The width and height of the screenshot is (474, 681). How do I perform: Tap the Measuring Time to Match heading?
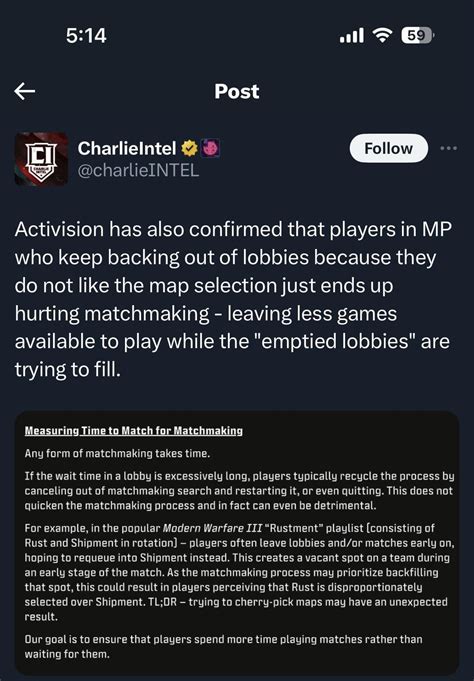pos(134,431)
